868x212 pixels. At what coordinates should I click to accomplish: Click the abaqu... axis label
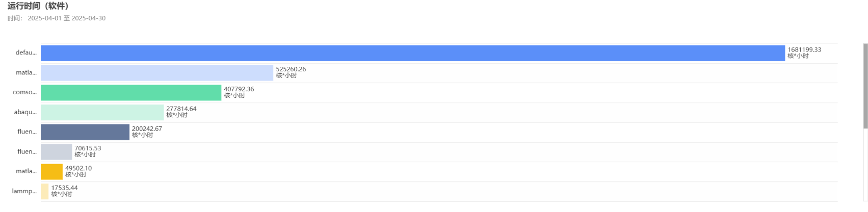pyautogui.click(x=25, y=112)
